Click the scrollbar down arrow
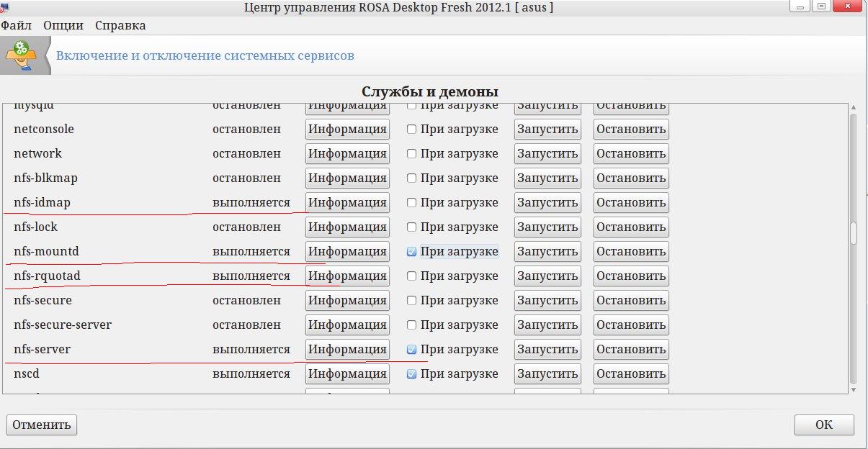This screenshot has height=449, width=868. [x=854, y=389]
